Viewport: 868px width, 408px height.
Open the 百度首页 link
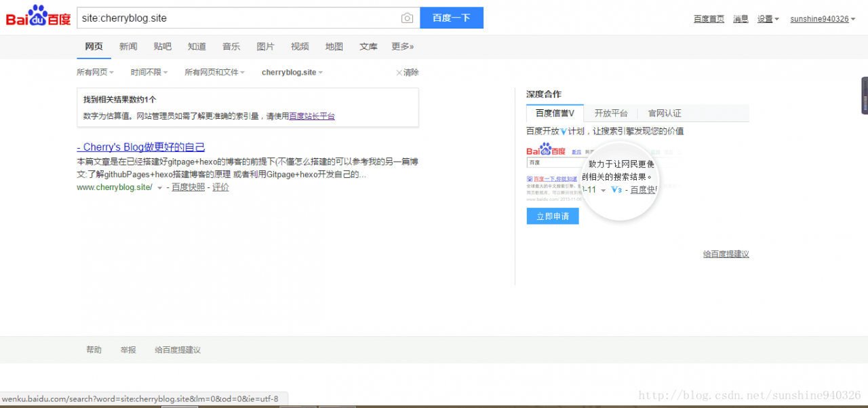pyautogui.click(x=709, y=19)
